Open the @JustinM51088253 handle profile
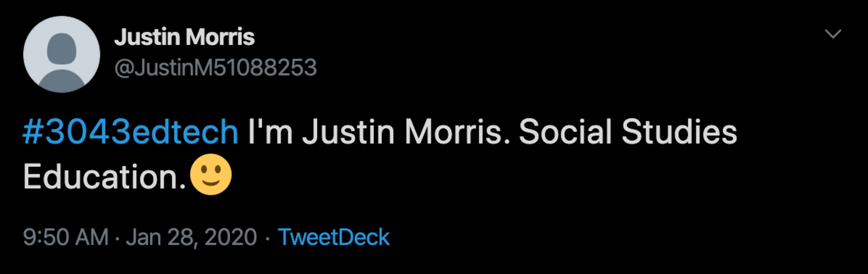 click(x=215, y=68)
